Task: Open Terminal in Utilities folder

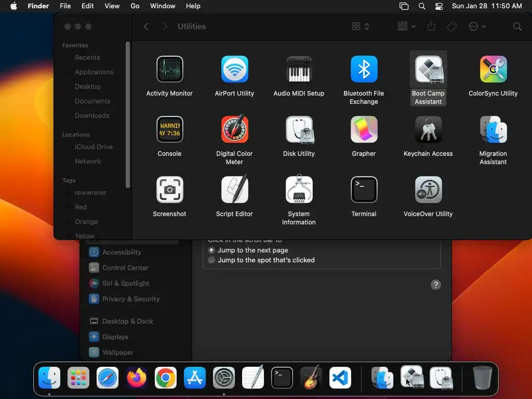Action: point(364,190)
